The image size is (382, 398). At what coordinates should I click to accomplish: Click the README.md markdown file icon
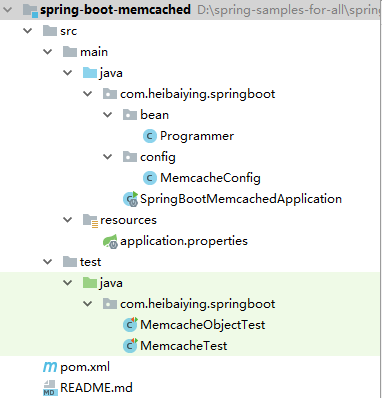(50, 388)
